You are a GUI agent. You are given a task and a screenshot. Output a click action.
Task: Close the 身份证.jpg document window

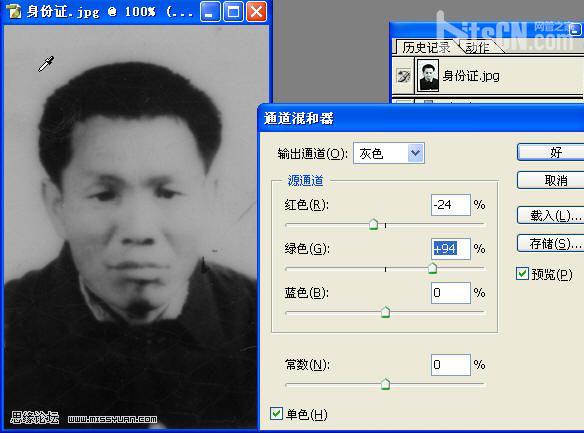coord(257,12)
